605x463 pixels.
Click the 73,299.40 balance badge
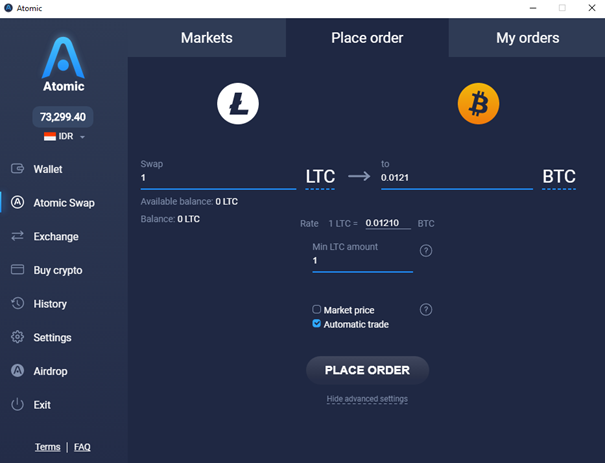(63, 117)
